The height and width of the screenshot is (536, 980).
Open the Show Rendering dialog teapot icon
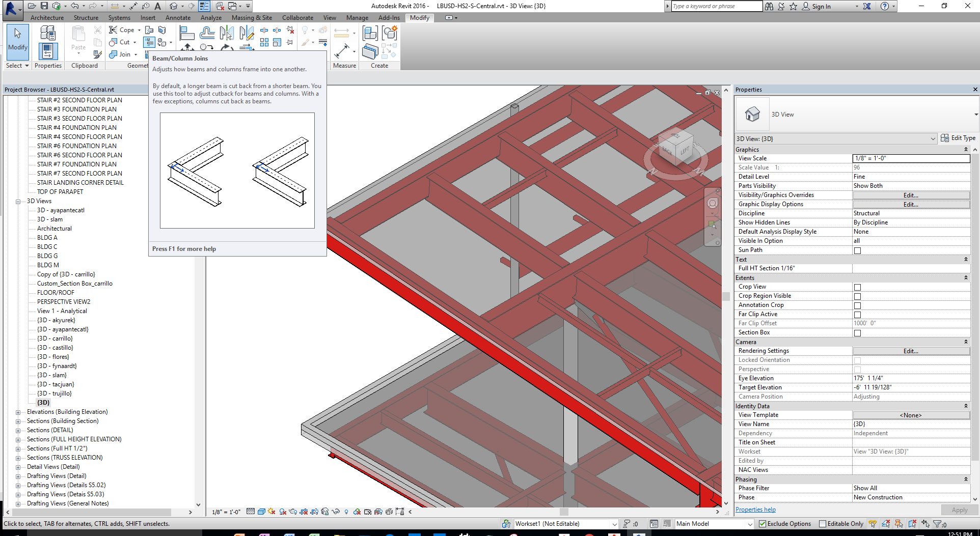tap(292, 512)
